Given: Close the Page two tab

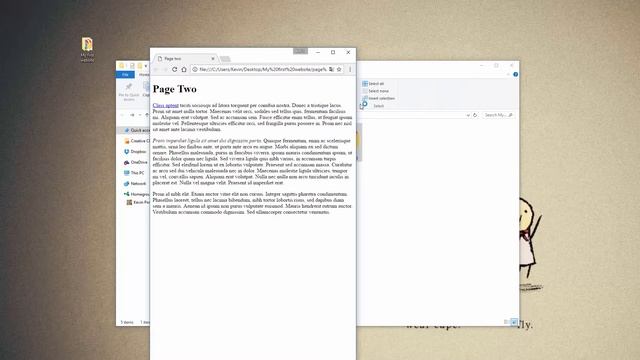Looking at the screenshot, I should point(213,59).
